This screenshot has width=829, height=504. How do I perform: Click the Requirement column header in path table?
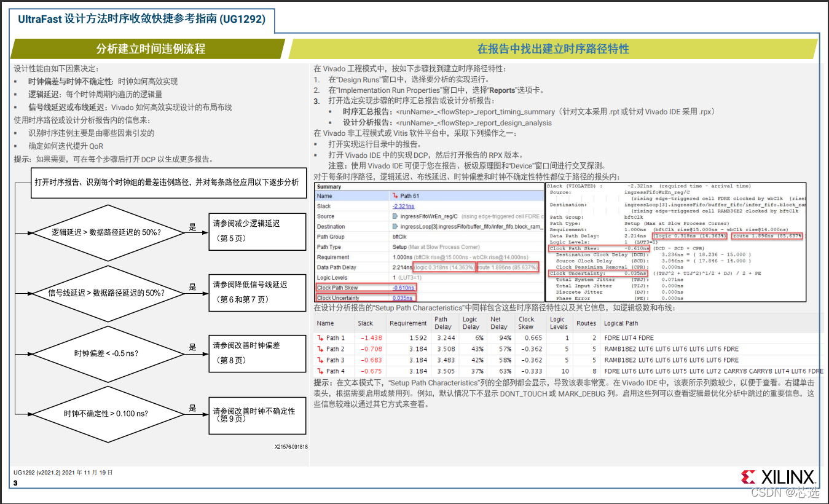[x=408, y=323]
